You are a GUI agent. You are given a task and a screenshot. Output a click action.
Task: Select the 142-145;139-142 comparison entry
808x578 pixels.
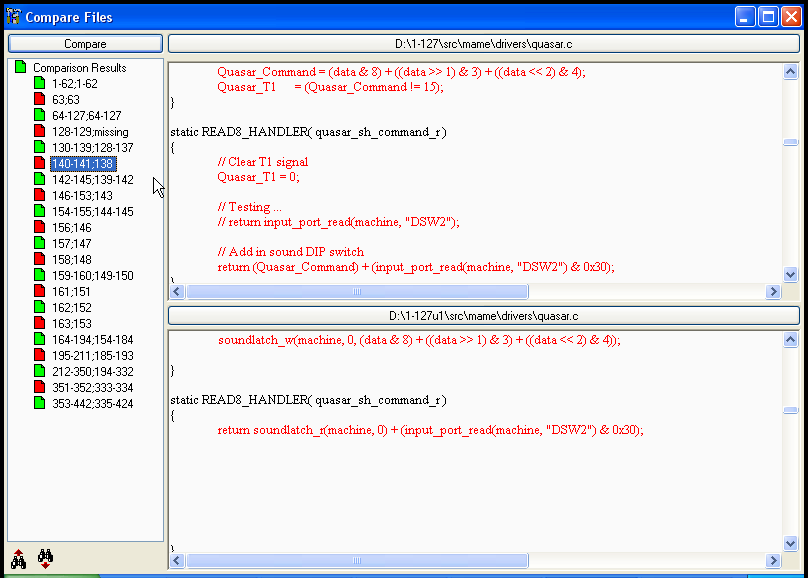tap(92, 180)
